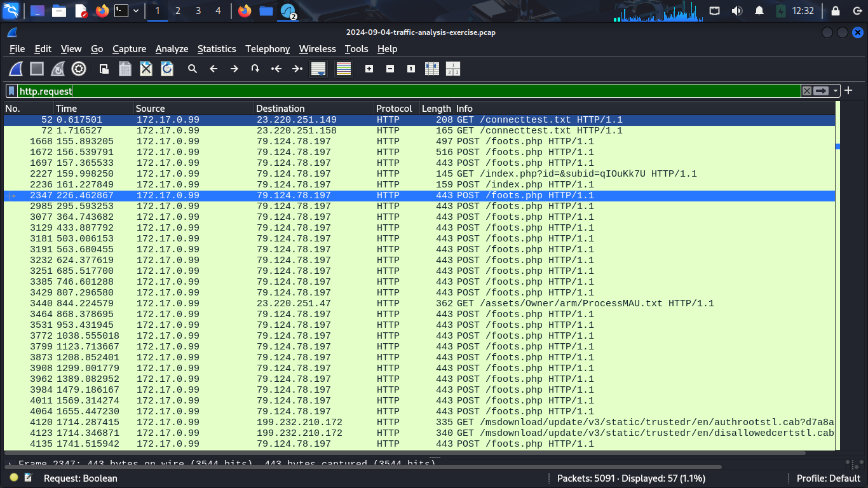The image size is (868, 488).
Task: Go to the previous packet in history
Action: (214, 69)
